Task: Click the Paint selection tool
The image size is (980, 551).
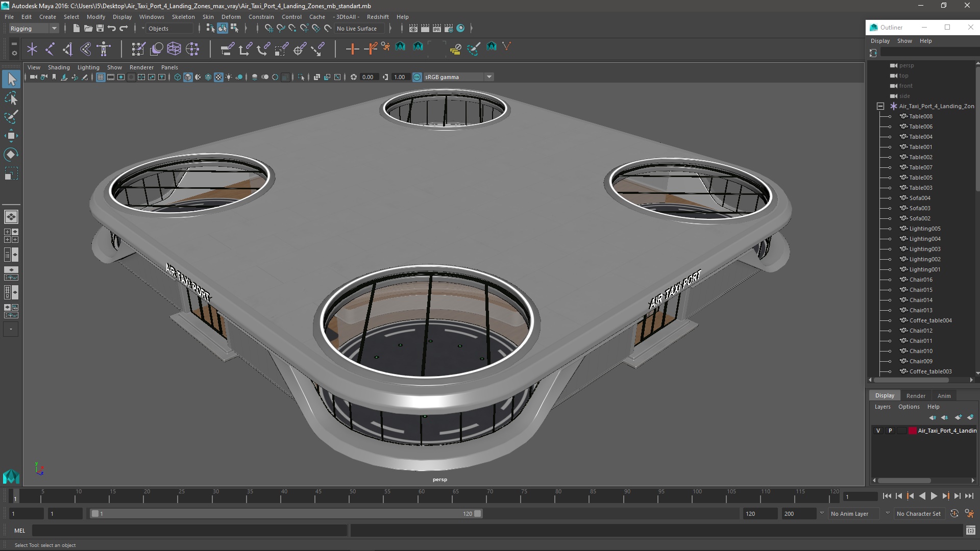Action: tap(11, 117)
